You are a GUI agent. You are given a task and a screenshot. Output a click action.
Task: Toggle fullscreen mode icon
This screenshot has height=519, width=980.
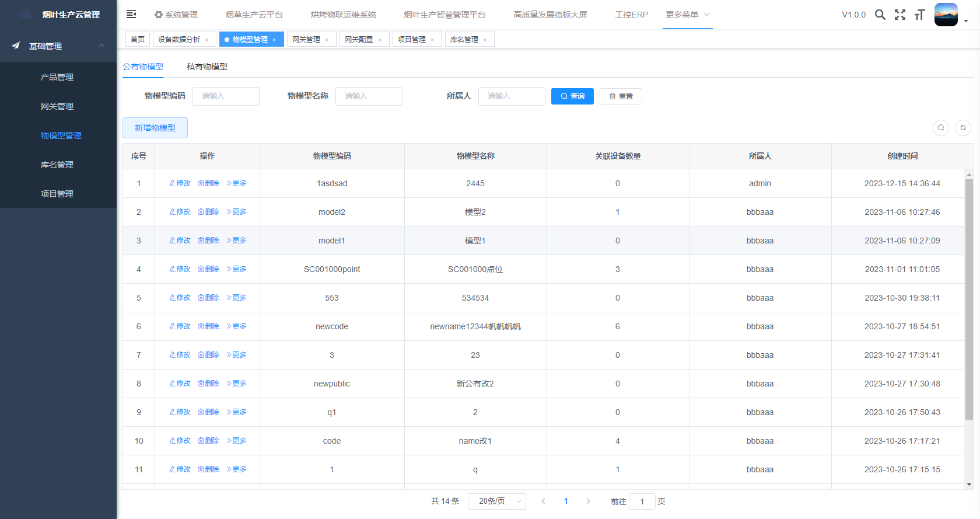[x=900, y=15]
